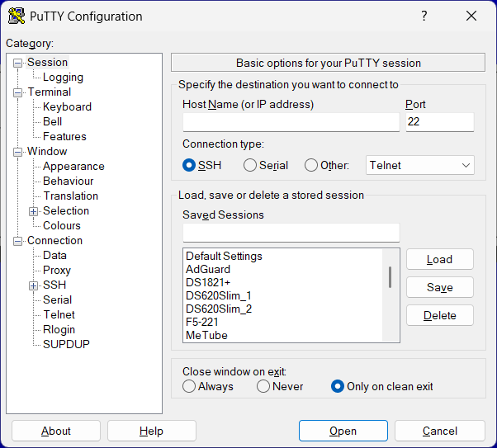Open Appearance settings category
This screenshot has width=497, height=448.
click(73, 167)
